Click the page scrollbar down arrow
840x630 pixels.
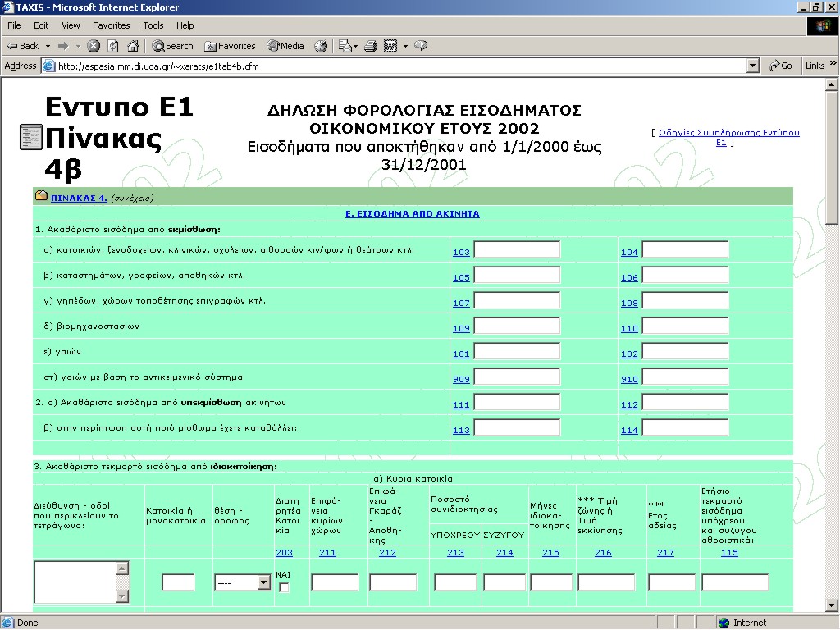pyautogui.click(x=832, y=605)
